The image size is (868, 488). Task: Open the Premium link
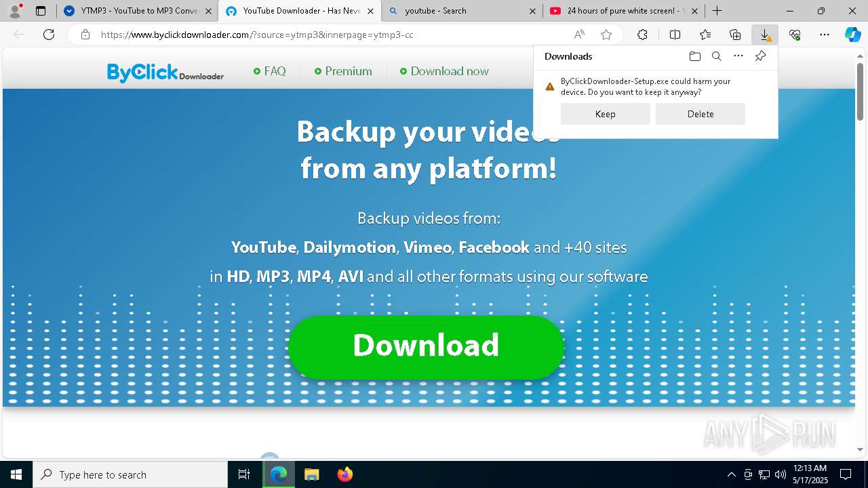coord(343,71)
